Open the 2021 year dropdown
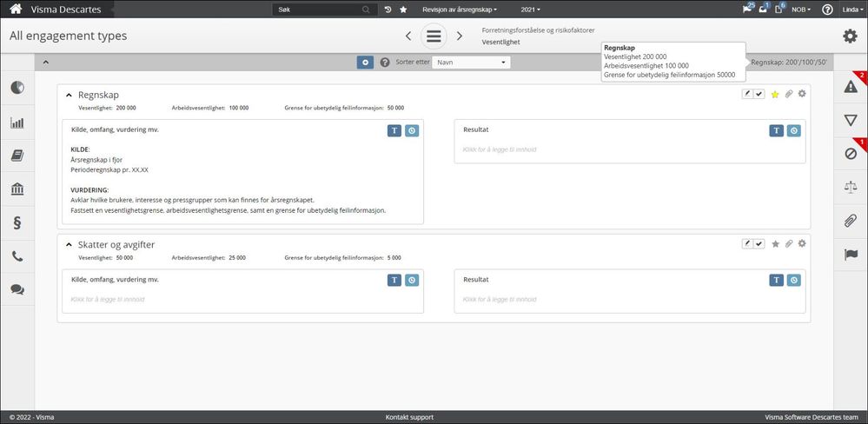This screenshot has height=424, width=868. pyautogui.click(x=530, y=10)
